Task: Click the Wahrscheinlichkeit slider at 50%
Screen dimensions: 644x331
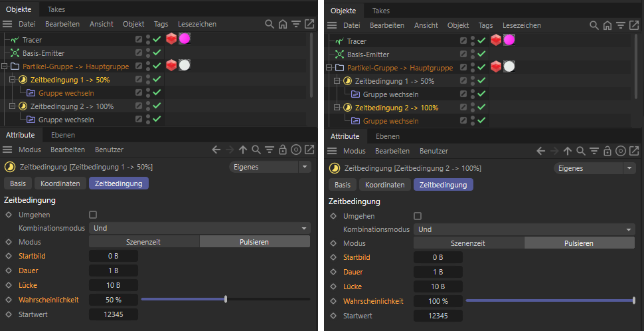Action: 226,299
